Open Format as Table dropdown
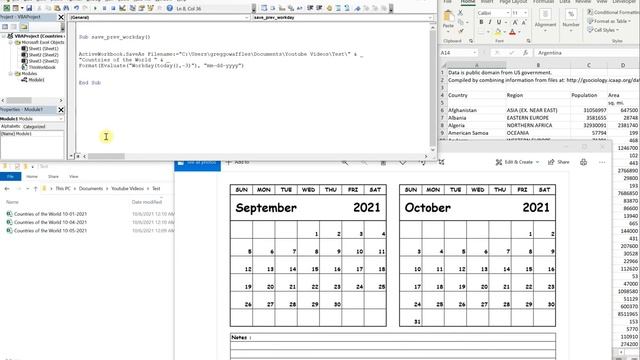Viewport: 640px width, 360px height. (x=609, y=21)
